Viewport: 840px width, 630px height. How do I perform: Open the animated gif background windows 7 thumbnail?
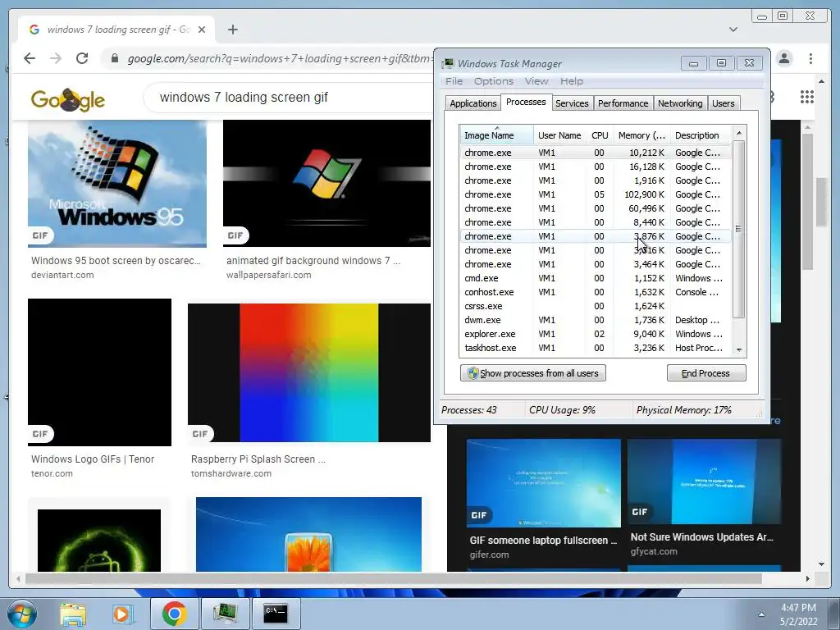click(326, 183)
